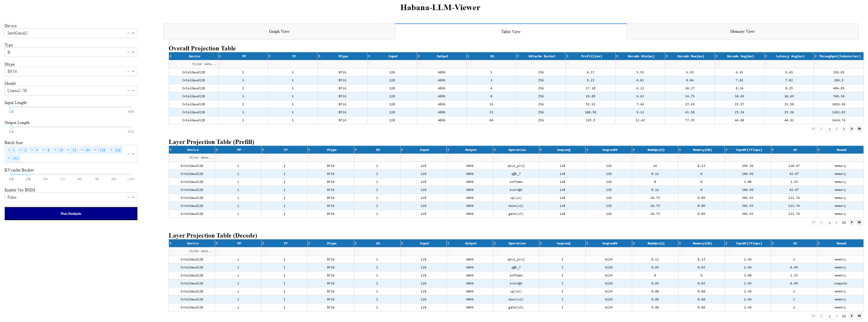
Task: Click the Output Length slider handle
Action: (11, 127)
